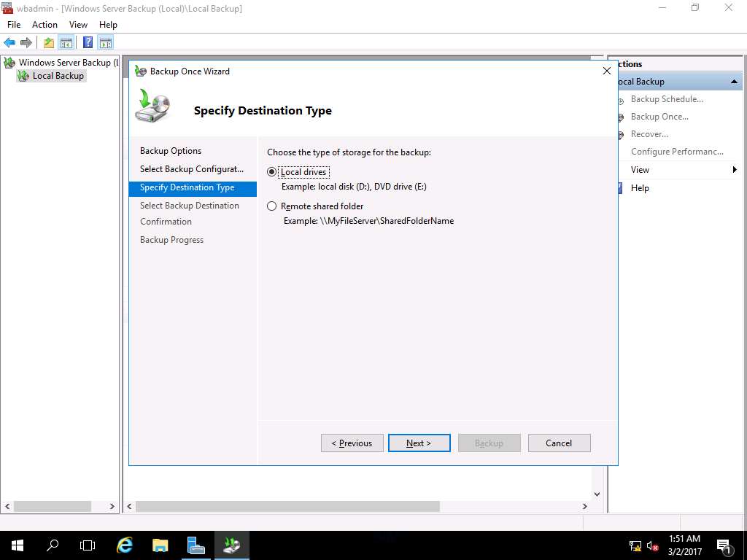This screenshot has height=560, width=747.
Task: Click the Forward arrow toolbar icon
Action: [26, 43]
